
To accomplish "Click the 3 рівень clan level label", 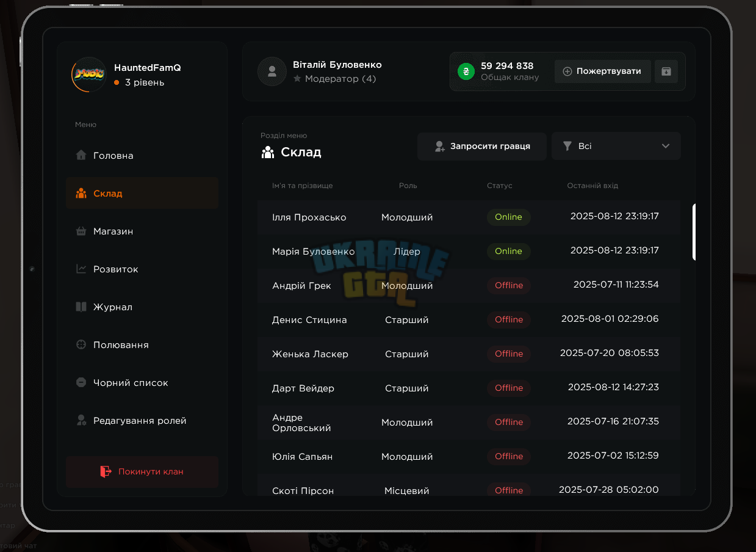I will (x=145, y=82).
